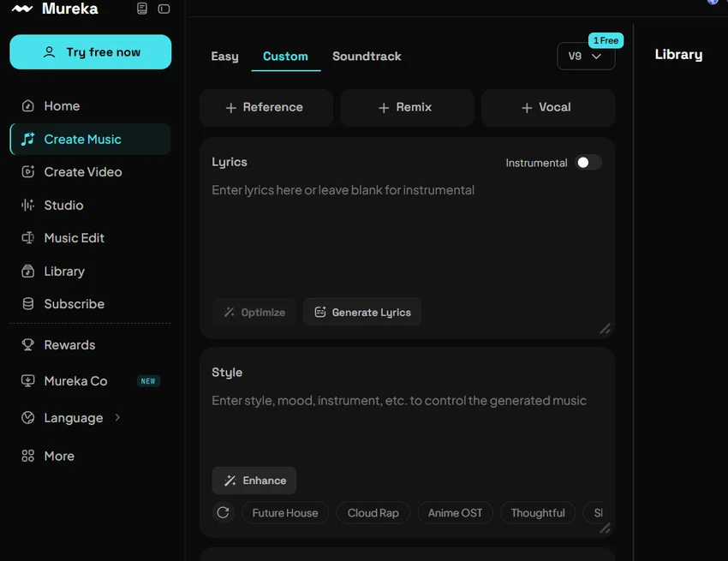Expand the Language submenu
This screenshot has width=728, height=561.
click(118, 417)
